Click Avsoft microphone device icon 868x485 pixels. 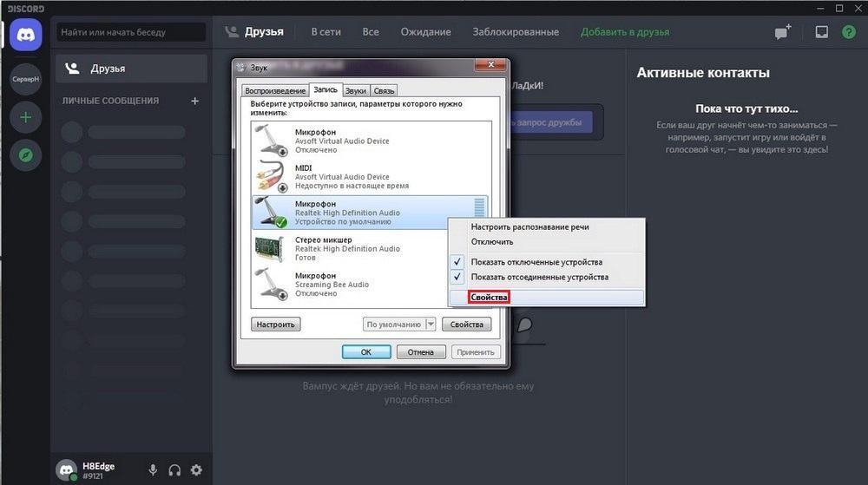point(271,141)
